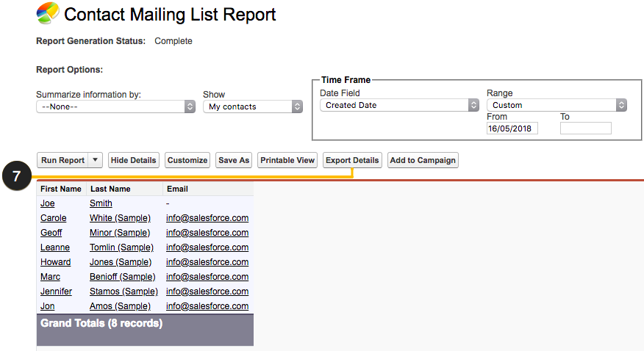Open the Show My contacts dropdown
This screenshot has height=351, width=644.
pos(253,106)
